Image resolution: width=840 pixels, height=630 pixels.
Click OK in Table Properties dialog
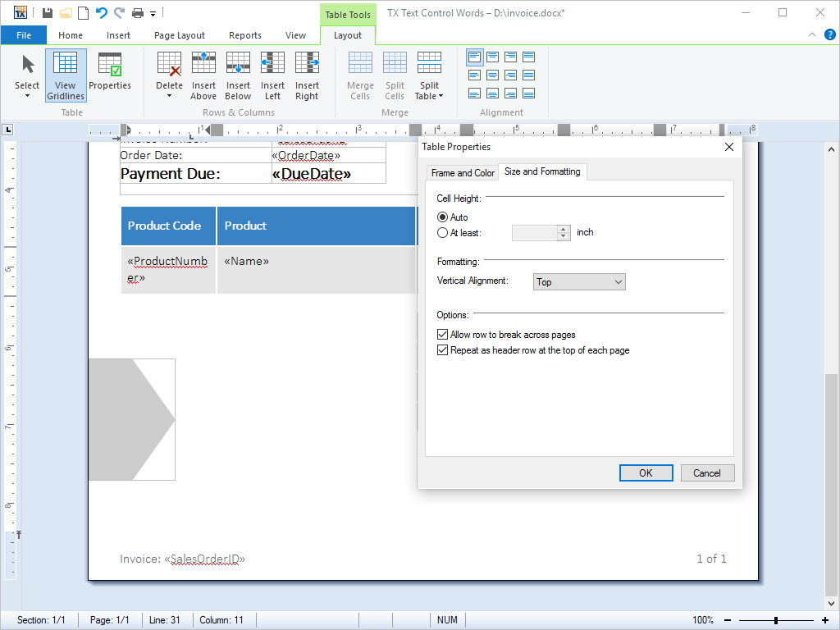(646, 473)
